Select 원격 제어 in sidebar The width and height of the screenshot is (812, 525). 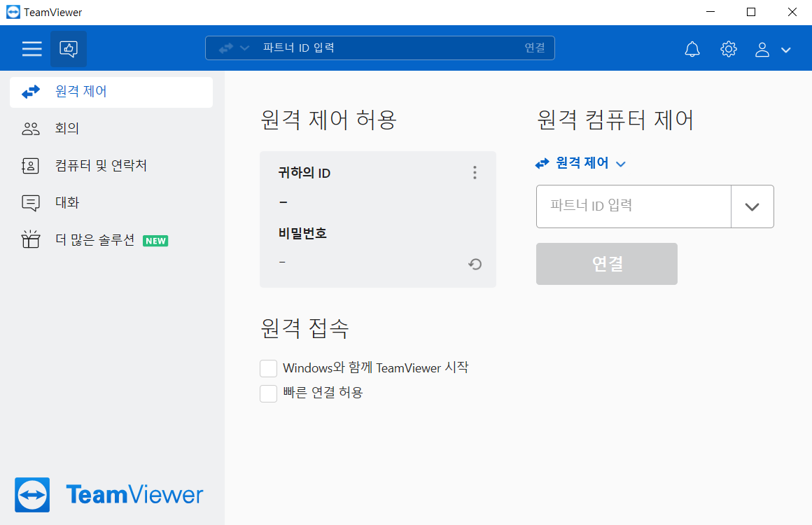tap(111, 92)
